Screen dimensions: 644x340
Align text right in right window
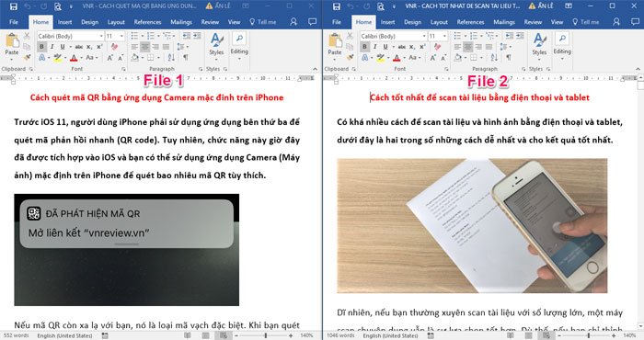tap(478, 47)
